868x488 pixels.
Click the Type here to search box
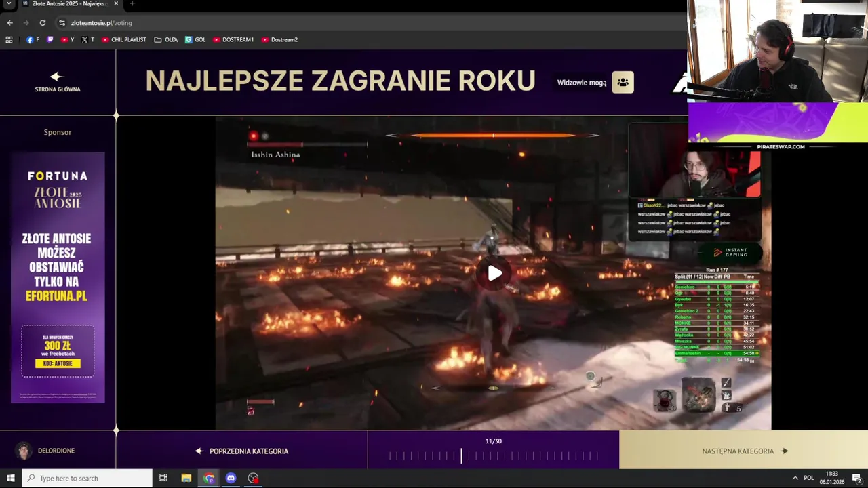click(87, 478)
